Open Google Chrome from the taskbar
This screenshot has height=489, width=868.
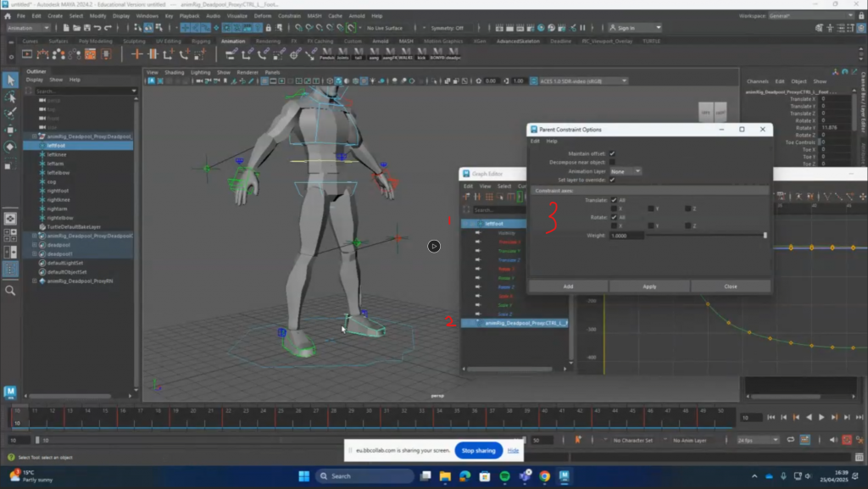pos(545,476)
